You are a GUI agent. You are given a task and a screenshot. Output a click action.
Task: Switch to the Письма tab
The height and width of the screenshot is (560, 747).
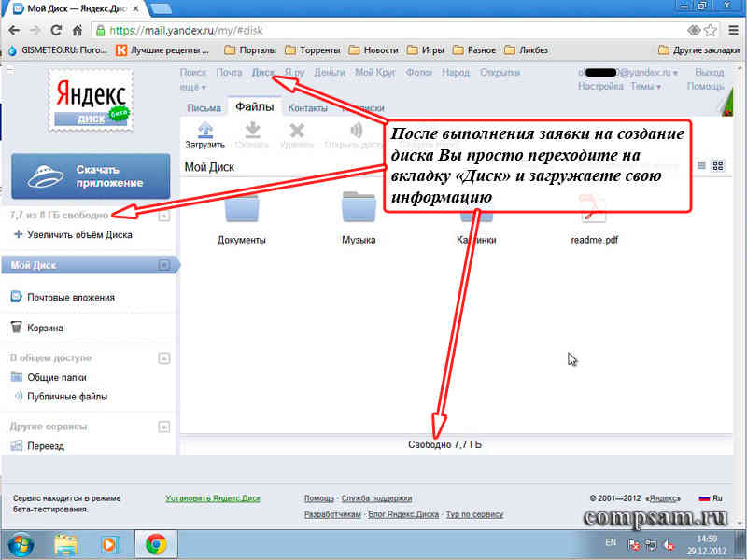pyautogui.click(x=204, y=108)
